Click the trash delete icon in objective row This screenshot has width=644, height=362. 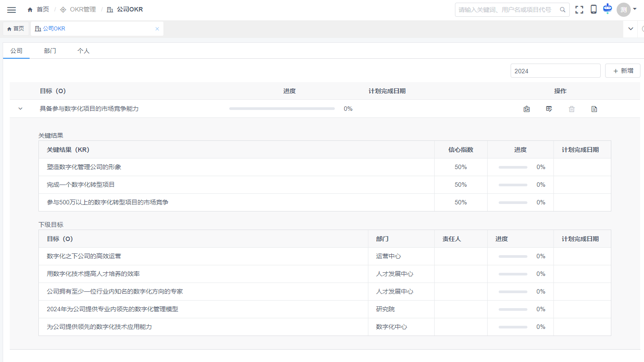click(x=572, y=109)
